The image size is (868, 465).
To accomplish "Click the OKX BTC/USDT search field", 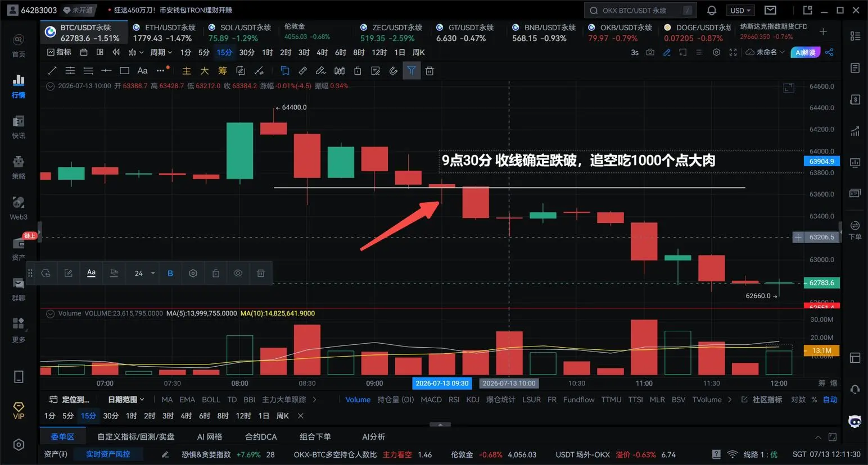I will click(x=640, y=10).
